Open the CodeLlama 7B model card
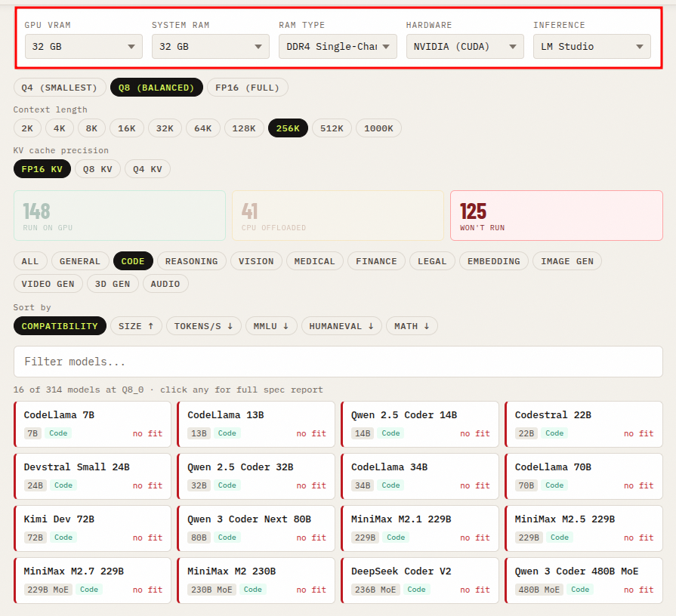The image size is (676, 616). [92, 424]
